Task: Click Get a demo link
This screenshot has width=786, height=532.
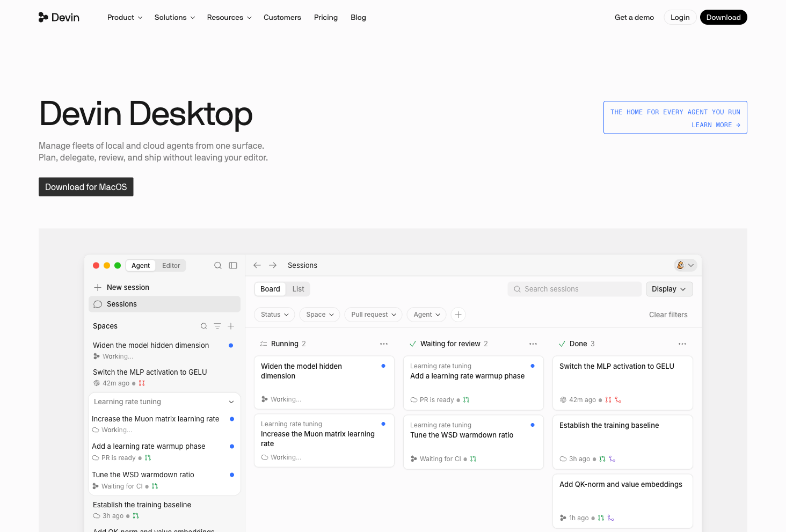Action: point(634,17)
